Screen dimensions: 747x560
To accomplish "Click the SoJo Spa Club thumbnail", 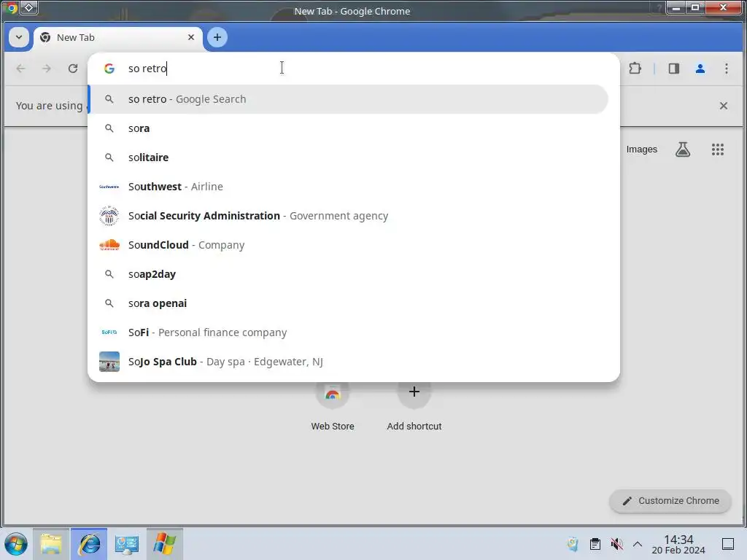I will pos(109,362).
